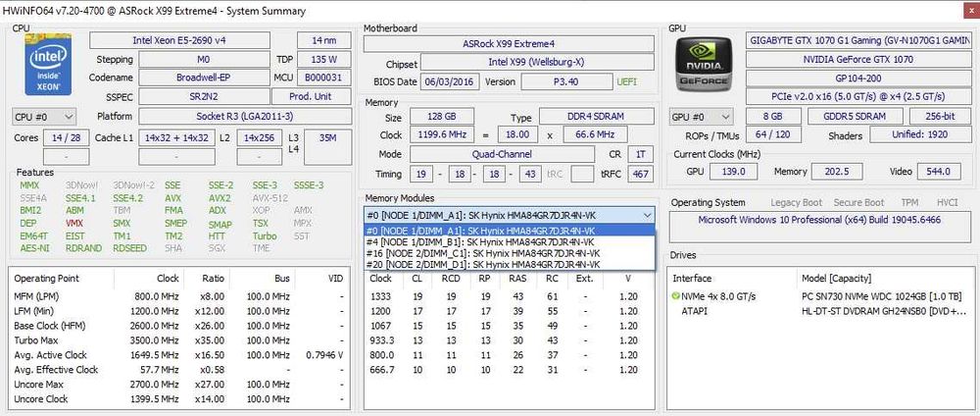Click the GPU clock 139.0 value
Viewport: 980px width, 416px height.
point(732,172)
